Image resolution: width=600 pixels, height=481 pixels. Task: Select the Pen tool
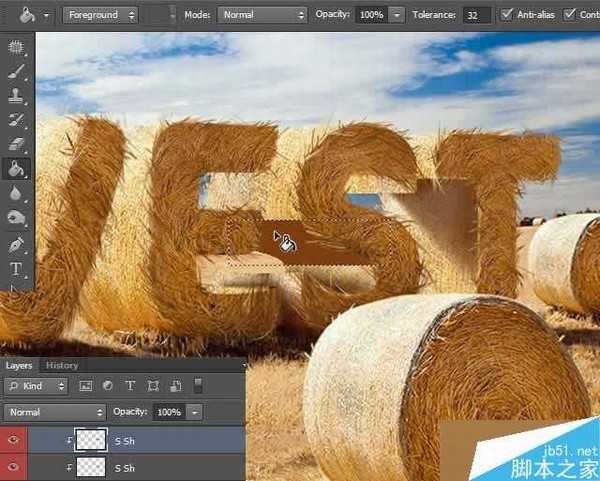pos(16,244)
